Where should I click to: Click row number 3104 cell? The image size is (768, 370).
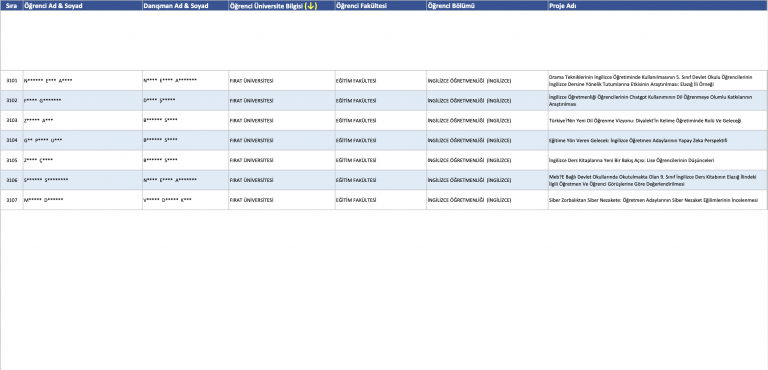point(12,140)
